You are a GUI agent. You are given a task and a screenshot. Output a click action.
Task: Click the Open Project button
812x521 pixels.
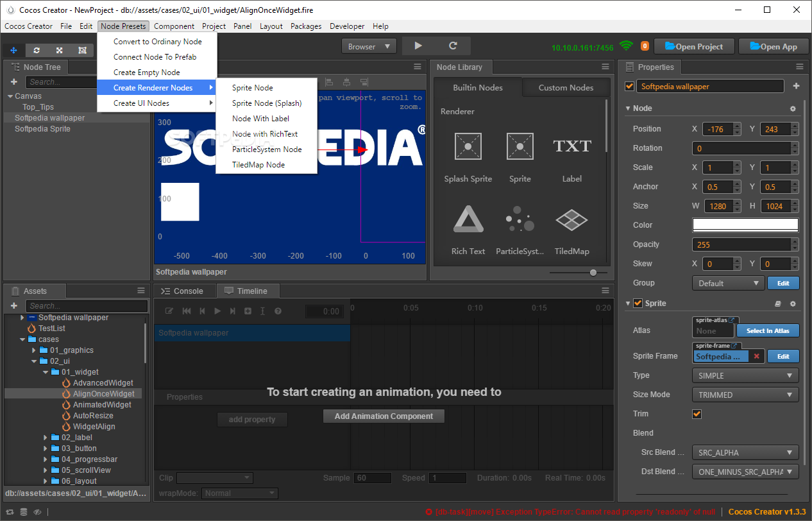[693, 46]
